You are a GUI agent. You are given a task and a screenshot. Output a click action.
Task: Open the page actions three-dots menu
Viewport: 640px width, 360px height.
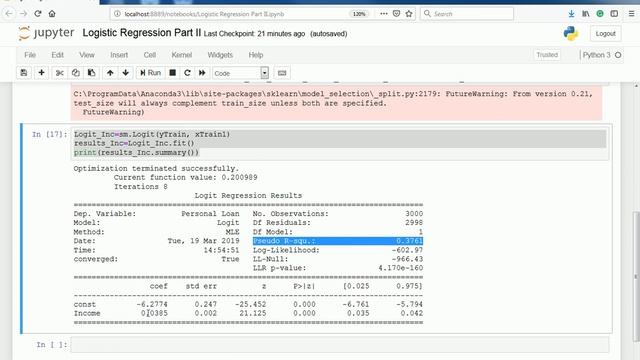384,13
